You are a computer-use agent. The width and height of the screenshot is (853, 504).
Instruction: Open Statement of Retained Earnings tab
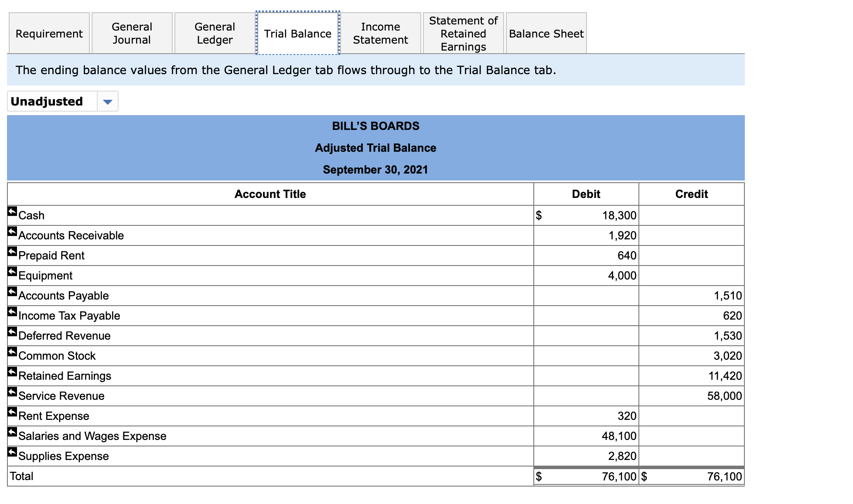click(463, 34)
